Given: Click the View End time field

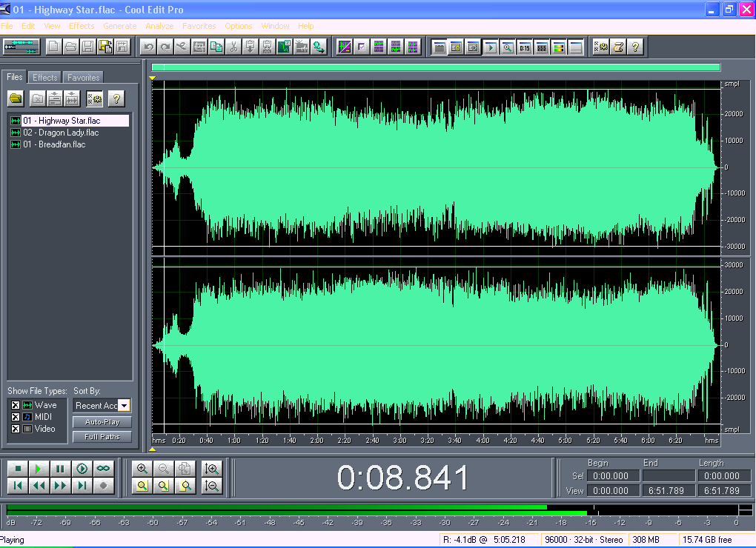Looking at the screenshot, I should (669, 491).
